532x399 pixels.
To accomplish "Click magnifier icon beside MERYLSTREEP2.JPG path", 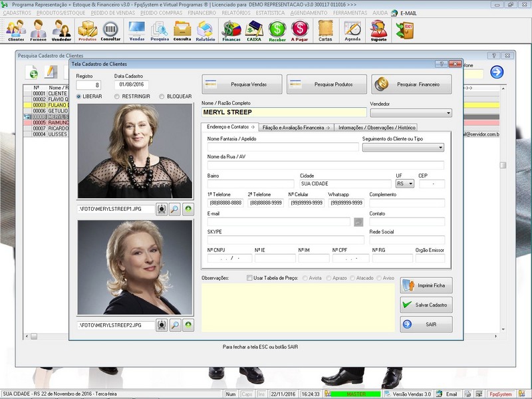I will (175, 325).
